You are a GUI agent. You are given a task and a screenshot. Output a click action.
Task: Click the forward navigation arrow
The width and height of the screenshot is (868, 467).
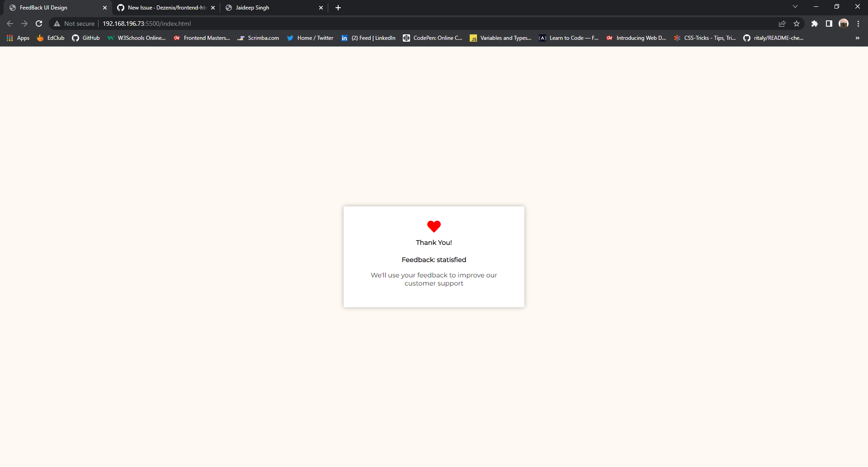click(x=24, y=24)
